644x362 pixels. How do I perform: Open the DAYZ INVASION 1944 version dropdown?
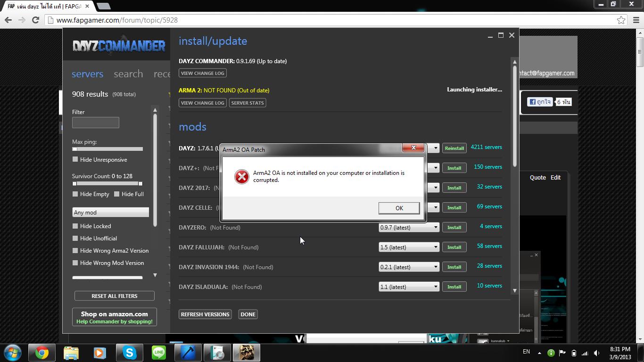pyautogui.click(x=409, y=267)
